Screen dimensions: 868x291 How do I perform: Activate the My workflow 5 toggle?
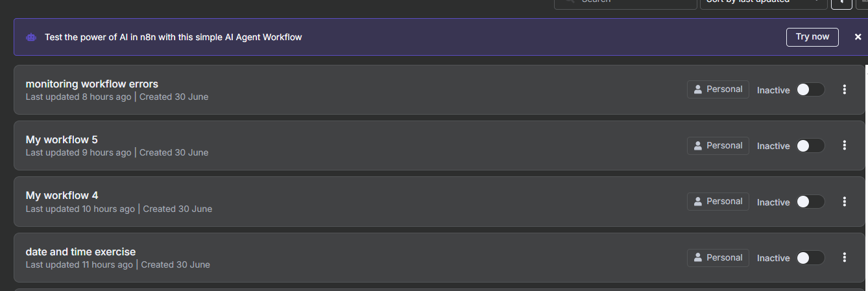(x=810, y=146)
